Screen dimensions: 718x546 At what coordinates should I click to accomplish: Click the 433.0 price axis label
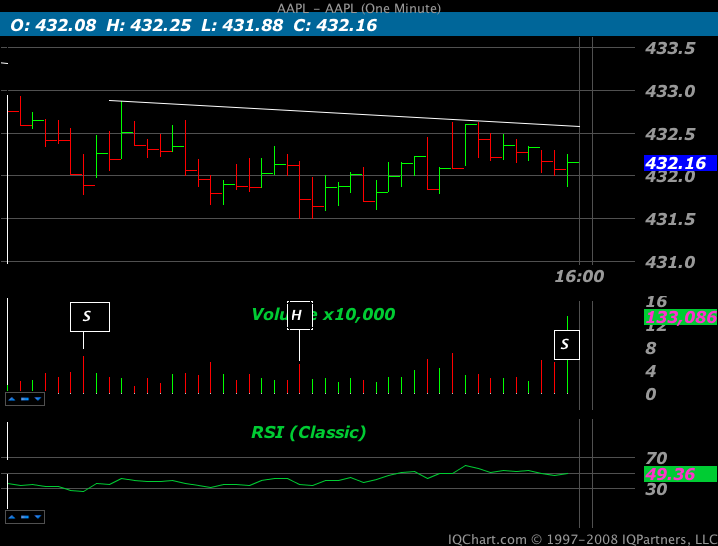pyautogui.click(x=670, y=91)
